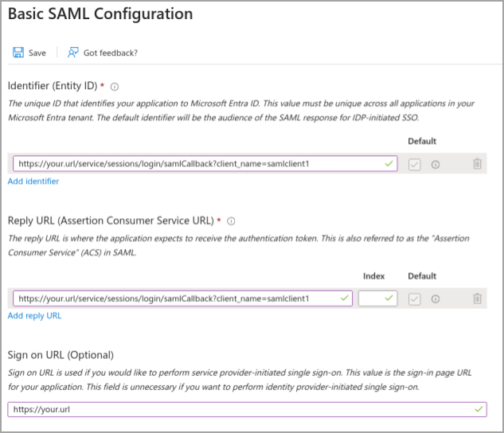Click the Save toolbar button

(x=29, y=53)
